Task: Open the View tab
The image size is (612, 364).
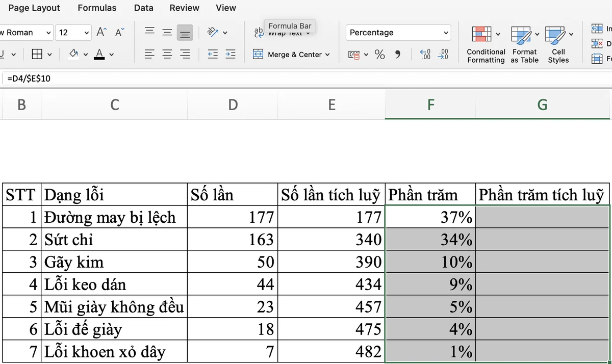Action: (x=226, y=8)
